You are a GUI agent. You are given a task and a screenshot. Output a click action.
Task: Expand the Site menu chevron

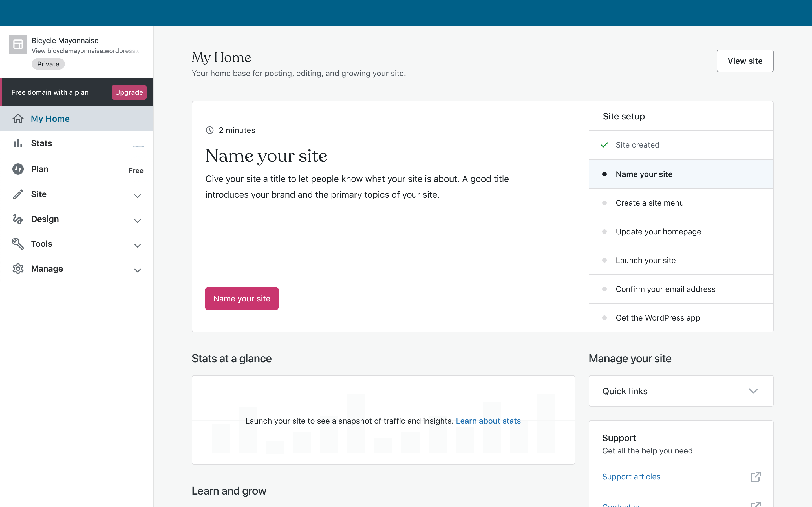(x=138, y=196)
